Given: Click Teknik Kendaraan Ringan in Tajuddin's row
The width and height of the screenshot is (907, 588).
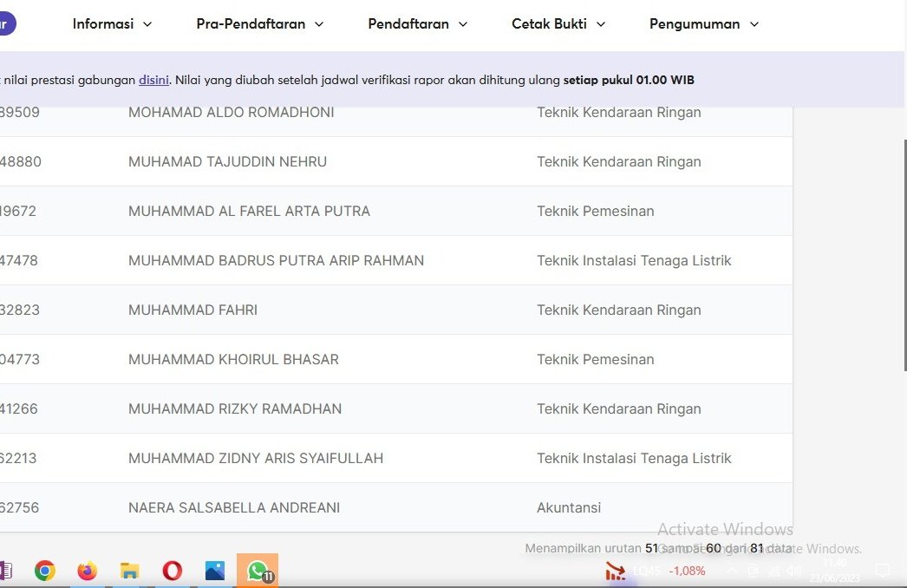Looking at the screenshot, I should 619,161.
